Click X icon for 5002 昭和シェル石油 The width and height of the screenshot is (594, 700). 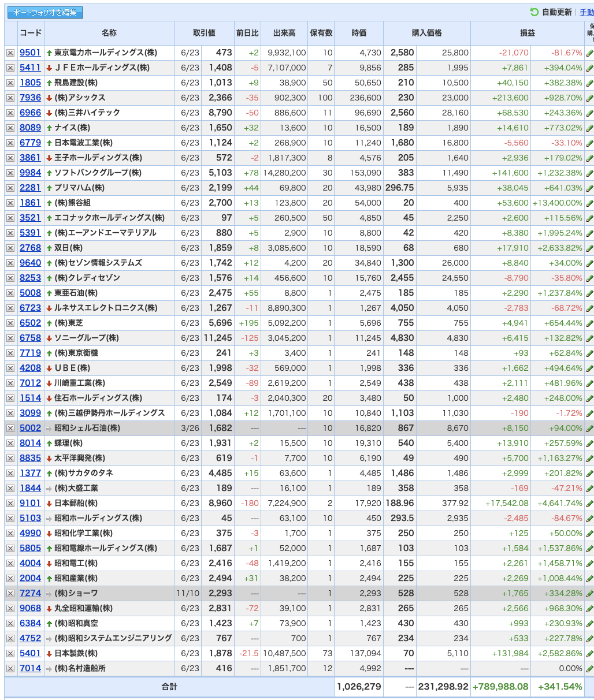(10, 428)
